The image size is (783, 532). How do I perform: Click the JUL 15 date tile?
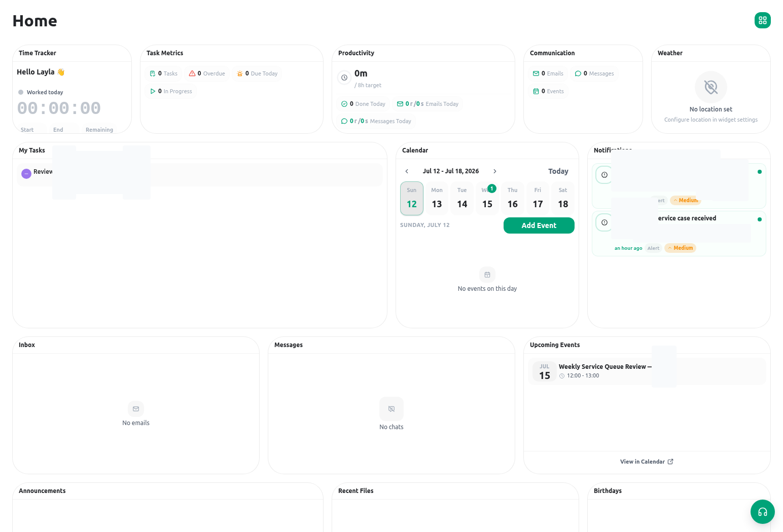coord(545,371)
